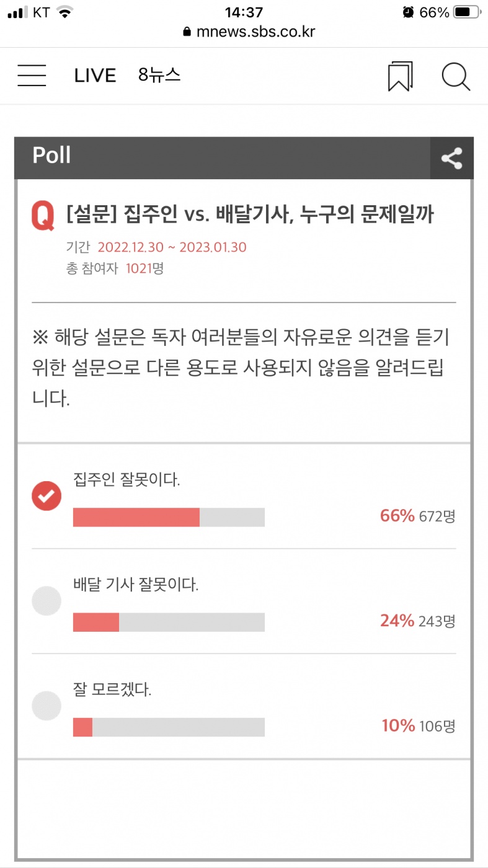Select the '배달 기사 잘못이다' radio button
The image size is (488, 868).
tap(47, 600)
